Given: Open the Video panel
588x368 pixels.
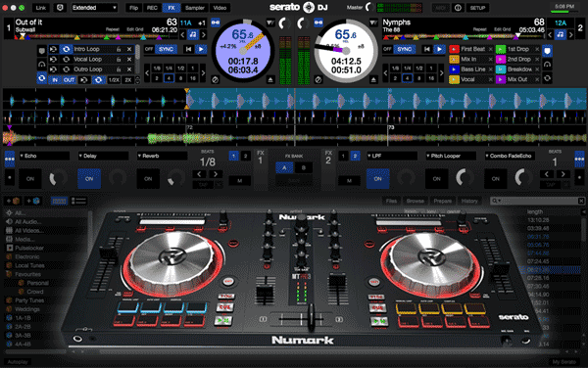Looking at the screenshot, I should pos(220,8).
